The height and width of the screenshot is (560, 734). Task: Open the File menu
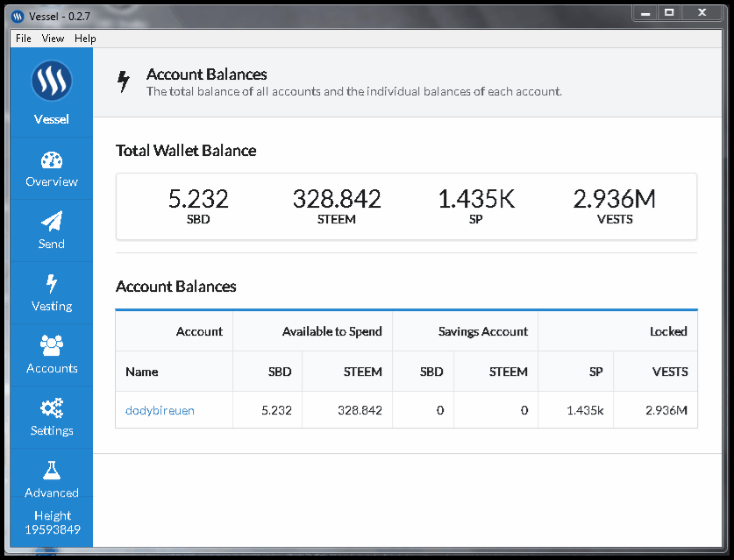pos(24,39)
